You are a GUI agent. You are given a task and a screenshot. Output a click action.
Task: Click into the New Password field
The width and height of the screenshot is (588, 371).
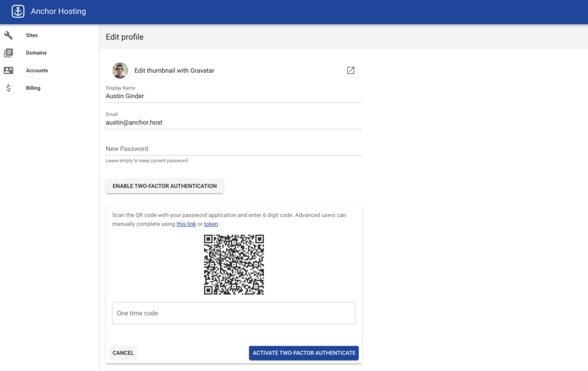click(234, 149)
